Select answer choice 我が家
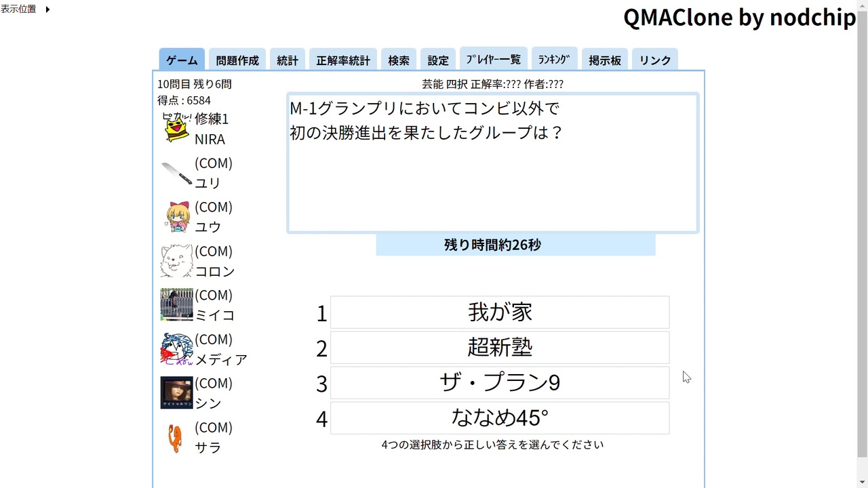Viewport: 868px width, 488px height. [x=500, y=312]
